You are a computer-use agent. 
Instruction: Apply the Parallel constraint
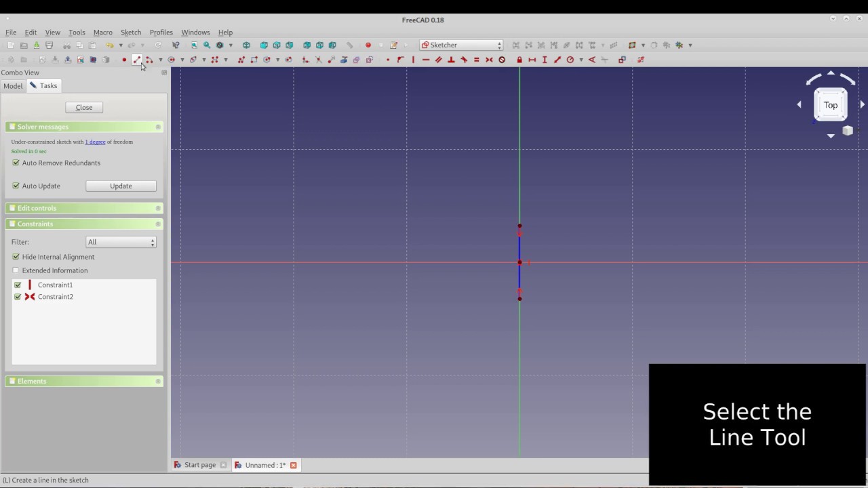click(x=438, y=60)
